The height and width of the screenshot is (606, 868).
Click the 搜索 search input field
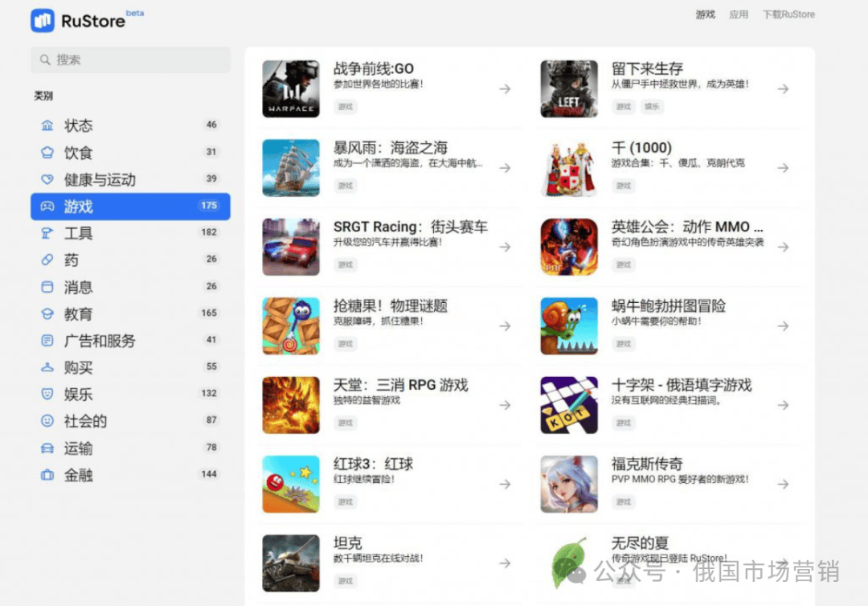coord(131,59)
